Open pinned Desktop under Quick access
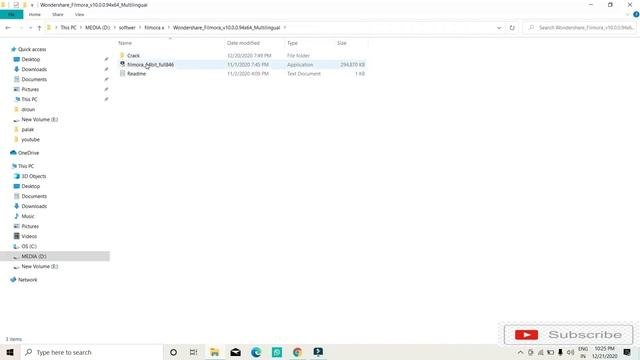Image resolution: width=640 pixels, height=360 pixels. (31, 60)
